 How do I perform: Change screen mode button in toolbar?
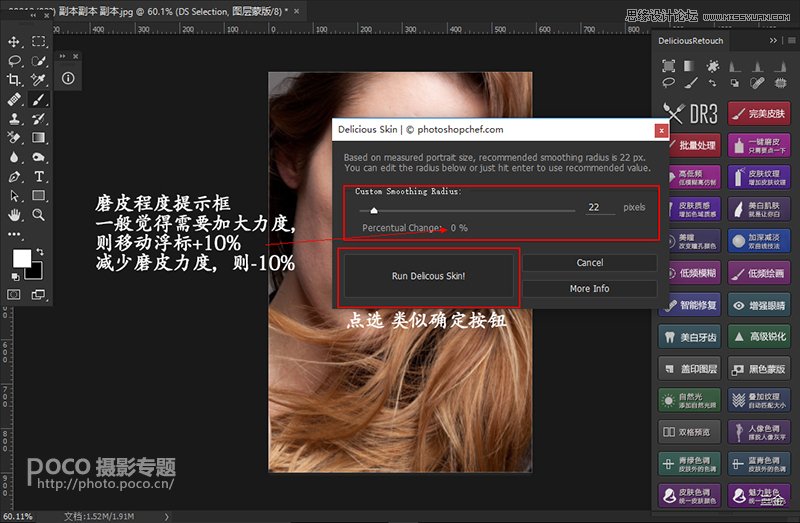(38, 294)
